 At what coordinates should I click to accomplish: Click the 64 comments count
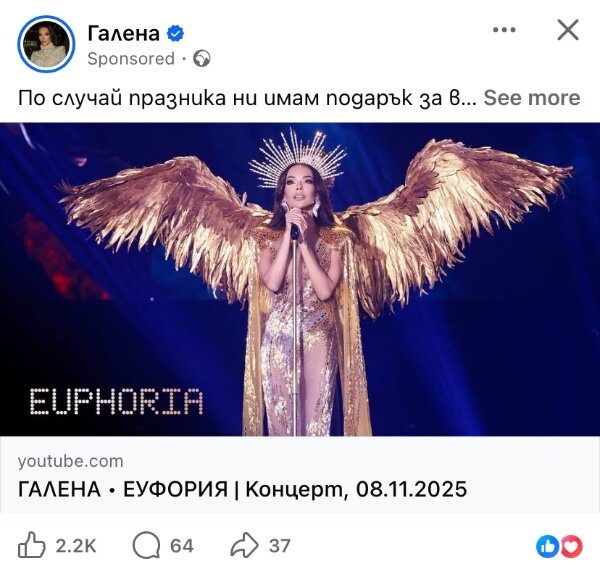tap(182, 546)
